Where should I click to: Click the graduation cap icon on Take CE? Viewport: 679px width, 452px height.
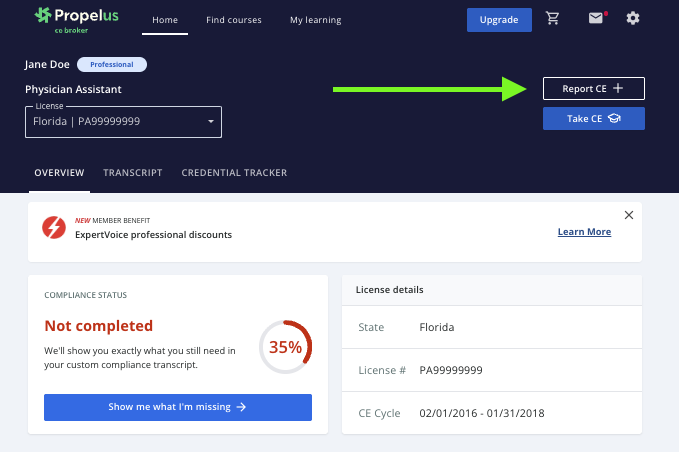click(614, 119)
